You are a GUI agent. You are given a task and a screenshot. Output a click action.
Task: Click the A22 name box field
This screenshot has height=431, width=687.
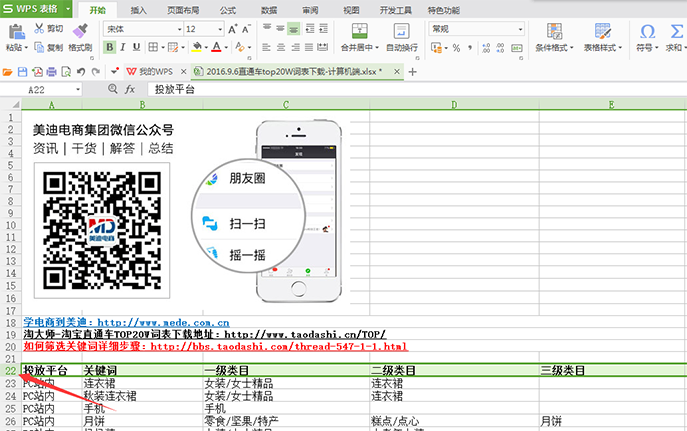[x=41, y=90]
